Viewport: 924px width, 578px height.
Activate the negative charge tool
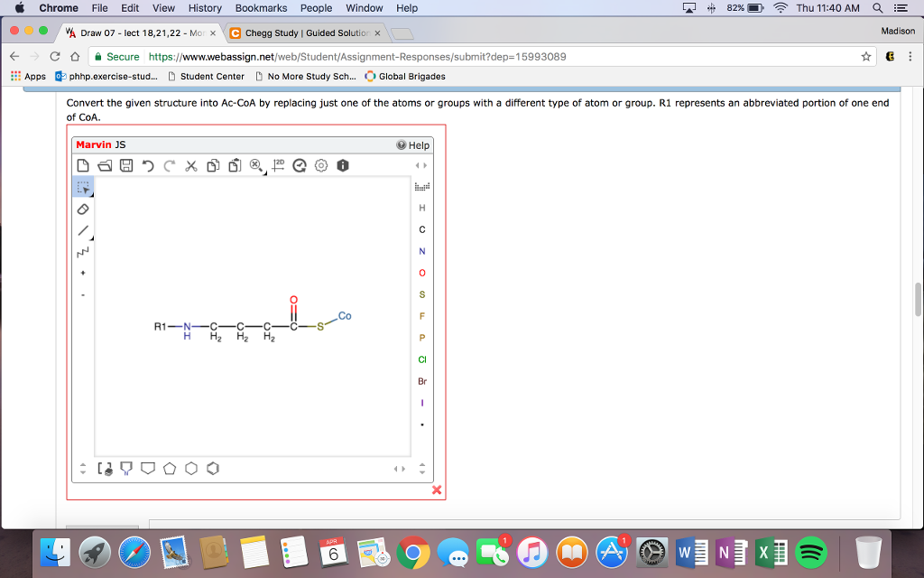pyautogui.click(x=83, y=295)
